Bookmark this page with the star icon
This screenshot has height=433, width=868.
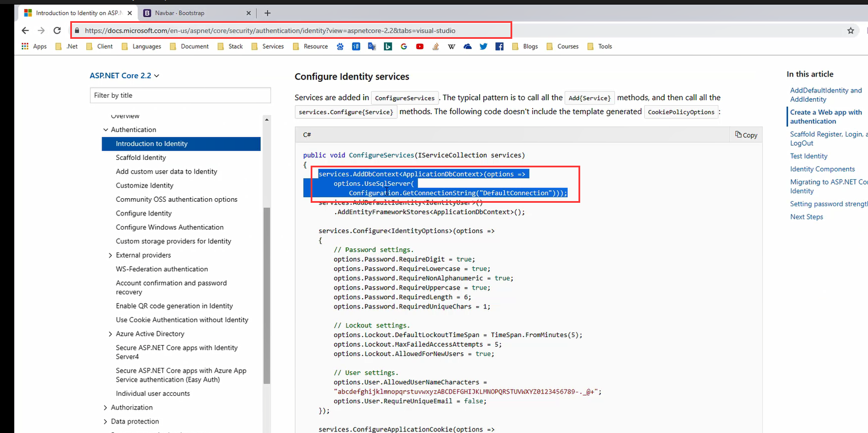point(850,31)
